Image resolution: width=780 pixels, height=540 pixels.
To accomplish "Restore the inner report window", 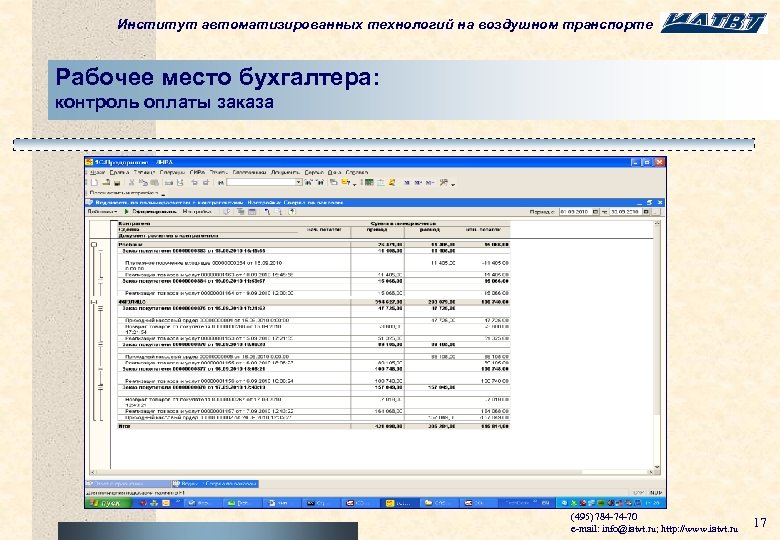I will tap(650, 202).
